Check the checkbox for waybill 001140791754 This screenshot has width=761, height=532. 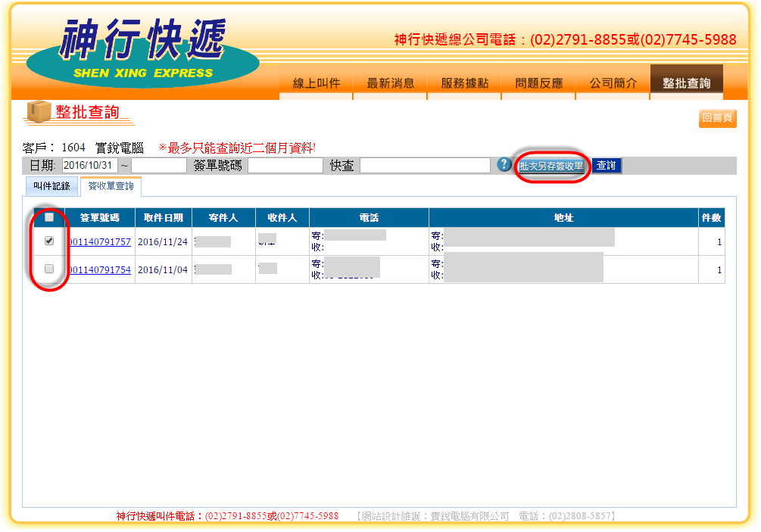click(49, 269)
